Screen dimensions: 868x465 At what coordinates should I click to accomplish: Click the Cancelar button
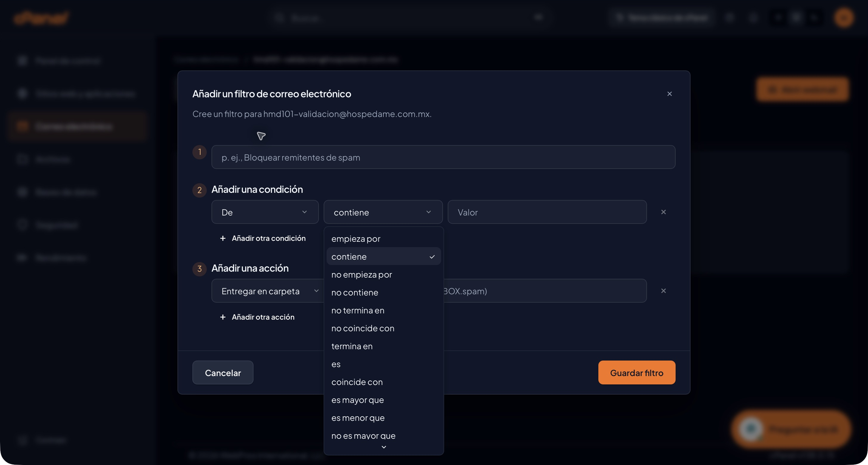(x=223, y=372)
